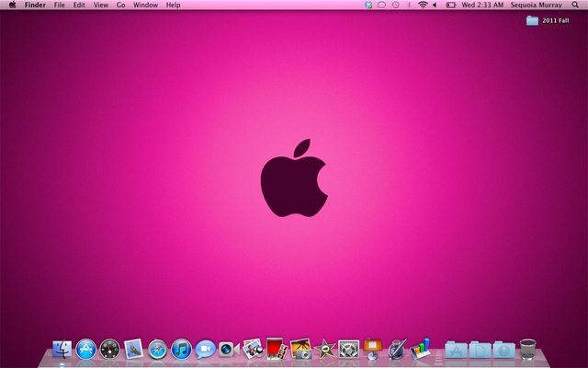Viewport: 588px width, 368px height.
Task: Open the Downloads folder stack in Dock
Action: point(504,350)
